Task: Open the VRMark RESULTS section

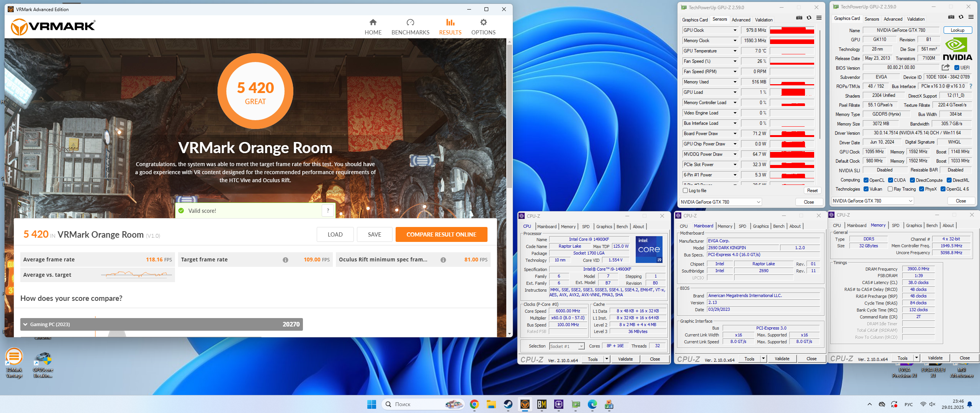Action: pos(450,27)
